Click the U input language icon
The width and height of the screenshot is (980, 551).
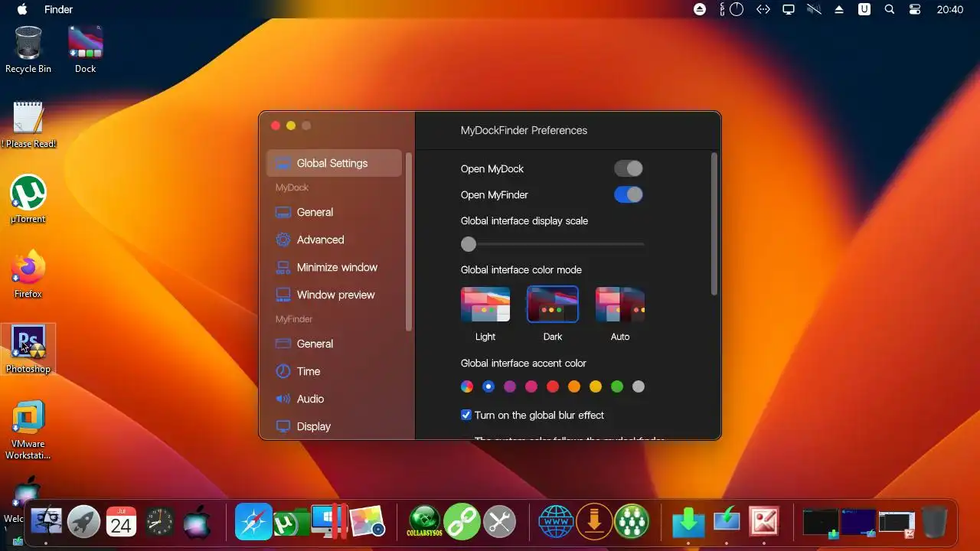864,10
